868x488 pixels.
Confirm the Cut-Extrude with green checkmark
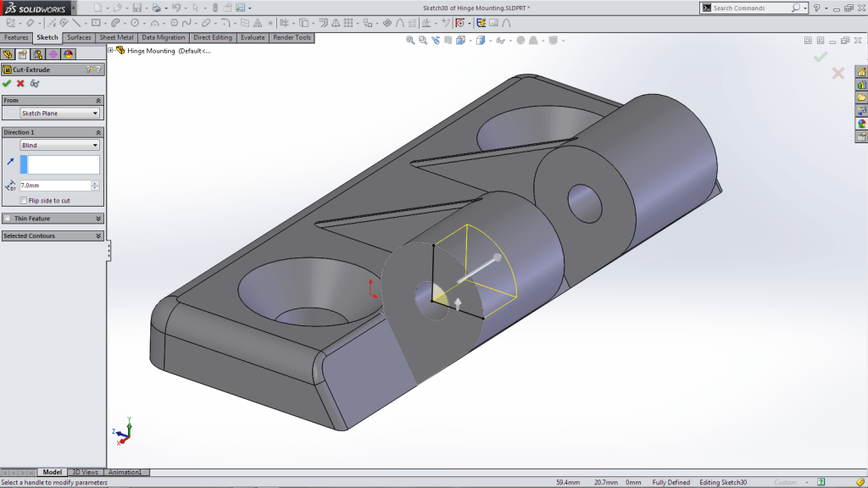[x=7, y=83]
